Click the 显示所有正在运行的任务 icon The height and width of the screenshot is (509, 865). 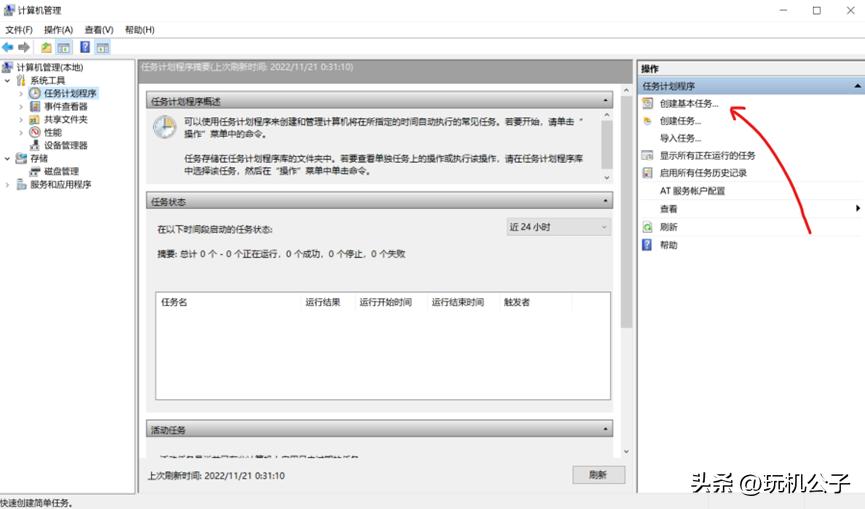pyautogui.click(x=648, y=156)
